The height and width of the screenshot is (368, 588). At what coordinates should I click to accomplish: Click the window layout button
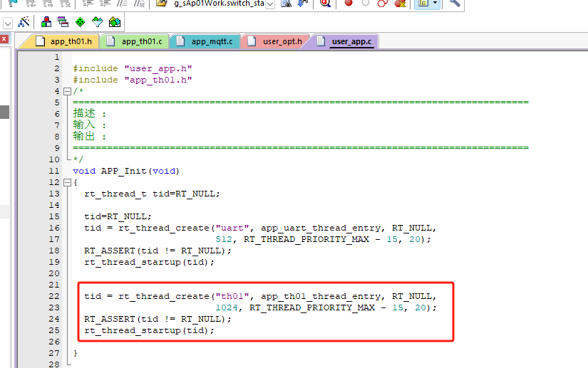pos(423,3)
